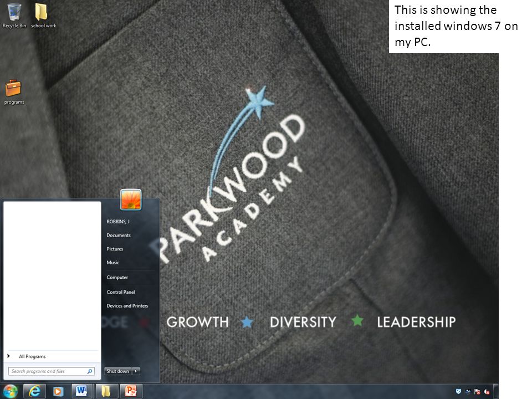
Task: Open Action Center flag tray icon
Action: (477, 392)
